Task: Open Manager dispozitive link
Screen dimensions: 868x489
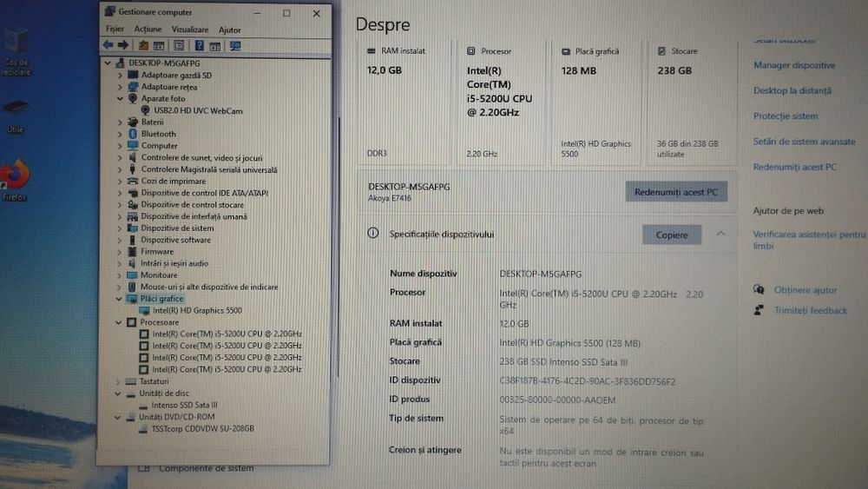Action: tap(794, 65)
